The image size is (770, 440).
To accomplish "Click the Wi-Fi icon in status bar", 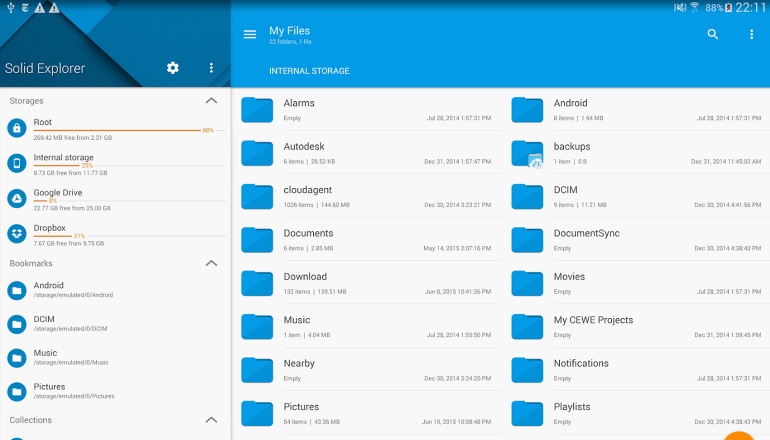I will pos(694,7).
